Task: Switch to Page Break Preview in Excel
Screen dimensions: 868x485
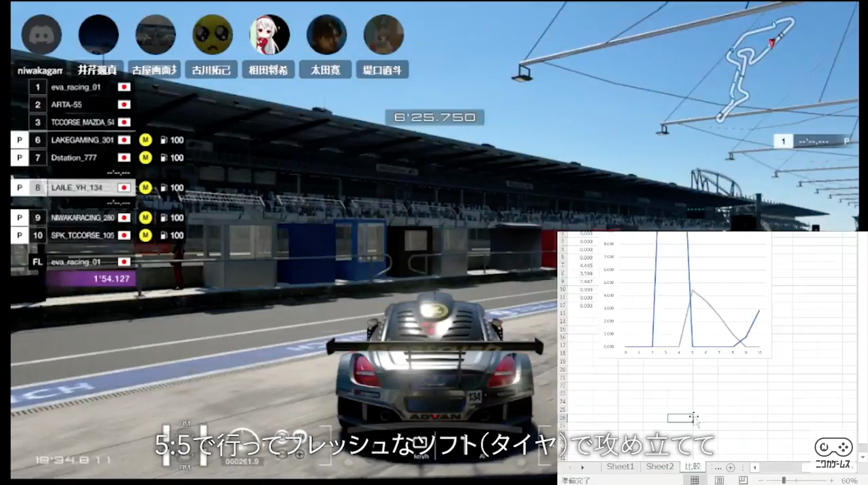Action: click(743, 480)
